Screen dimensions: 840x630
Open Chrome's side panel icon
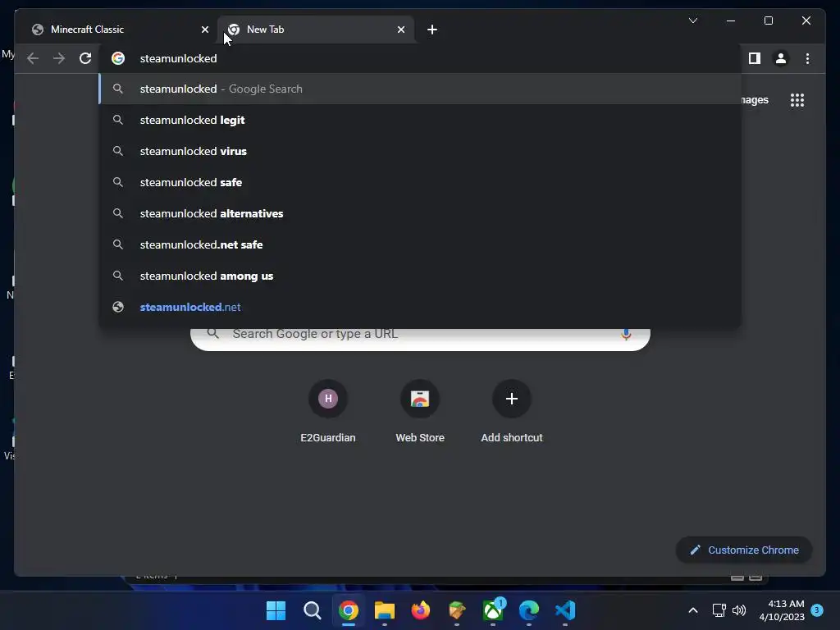[755, 58]
